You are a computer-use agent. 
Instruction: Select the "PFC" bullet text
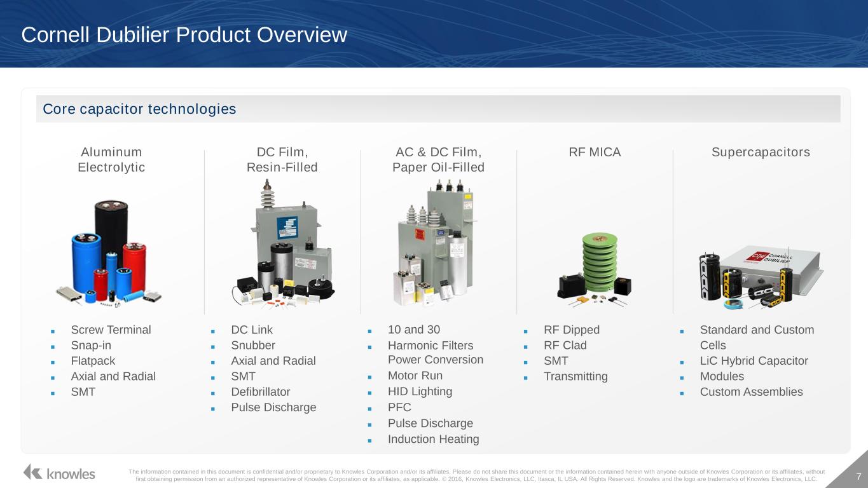[399, 407]
